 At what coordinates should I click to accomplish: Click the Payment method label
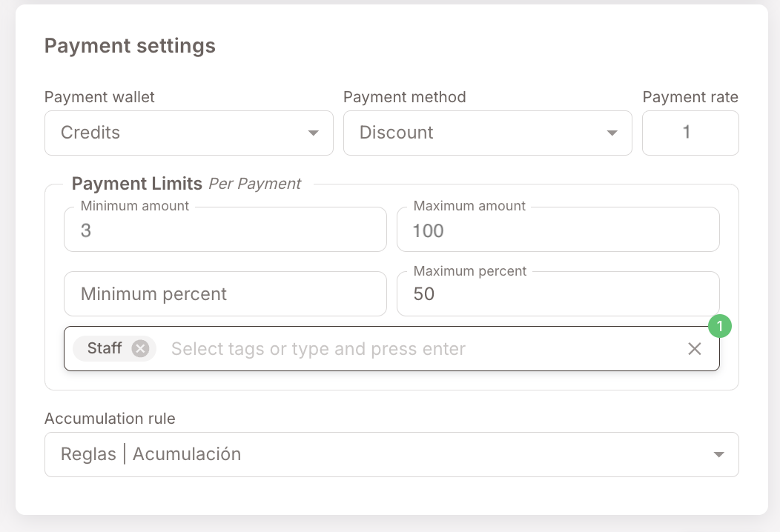pyautogui.click(x=404, y=97)
